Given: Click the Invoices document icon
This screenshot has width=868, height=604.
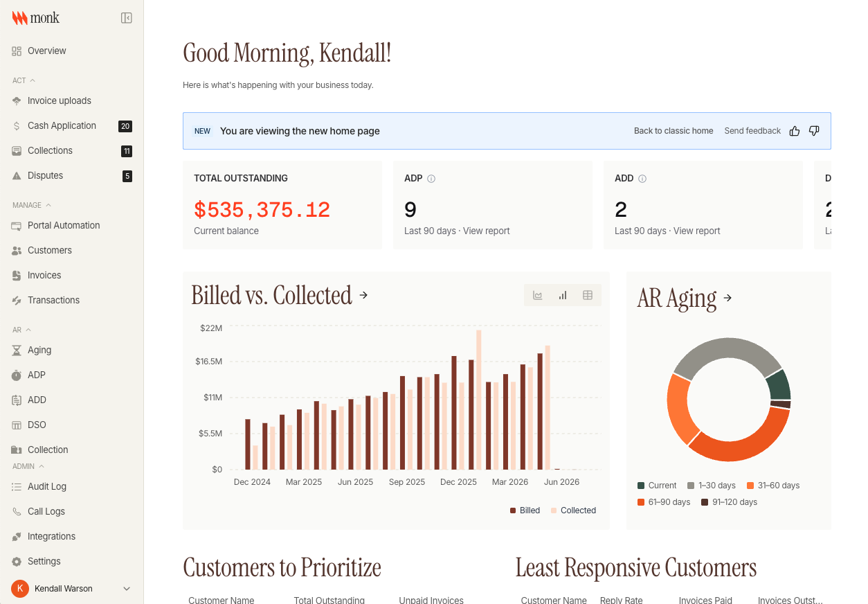Looking at the screenshot, I should [x=17, y=276].
